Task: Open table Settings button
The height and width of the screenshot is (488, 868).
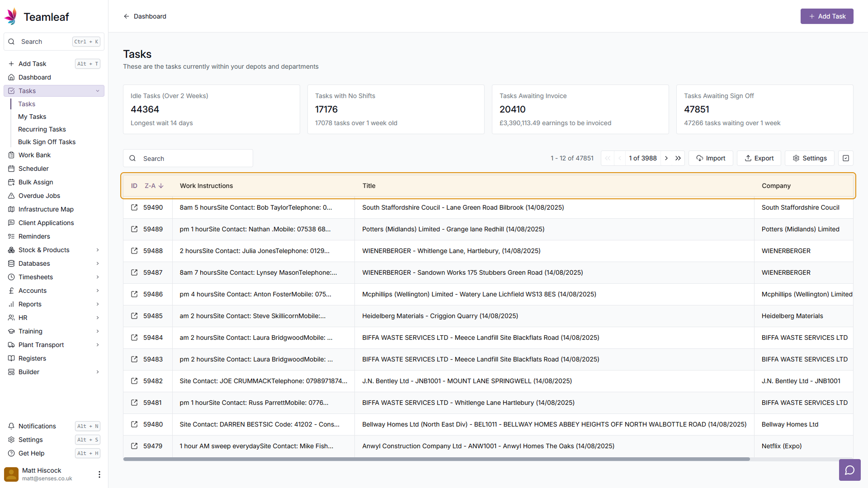Action: (810, 158)
